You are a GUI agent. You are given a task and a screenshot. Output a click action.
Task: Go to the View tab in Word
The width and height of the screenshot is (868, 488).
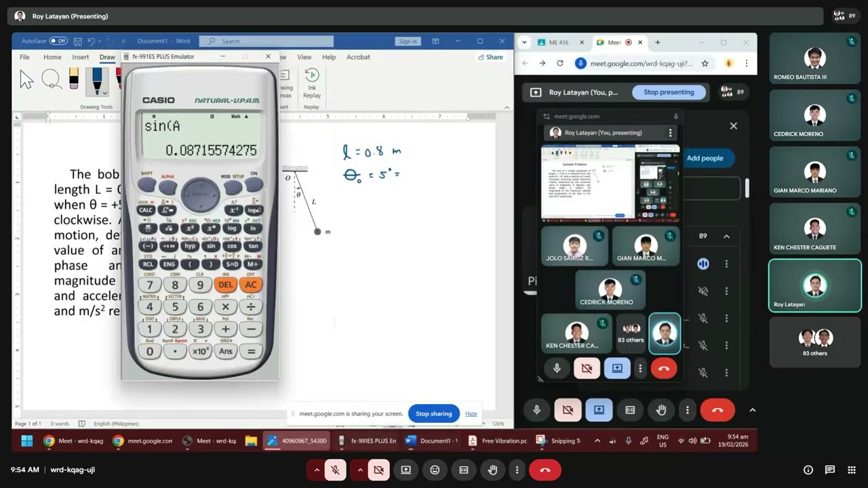click(304, 57)
